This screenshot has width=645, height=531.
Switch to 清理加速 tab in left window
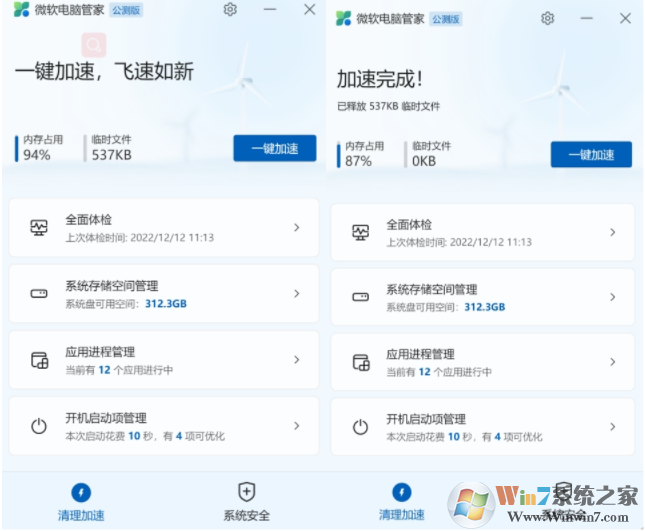point(81,501)
